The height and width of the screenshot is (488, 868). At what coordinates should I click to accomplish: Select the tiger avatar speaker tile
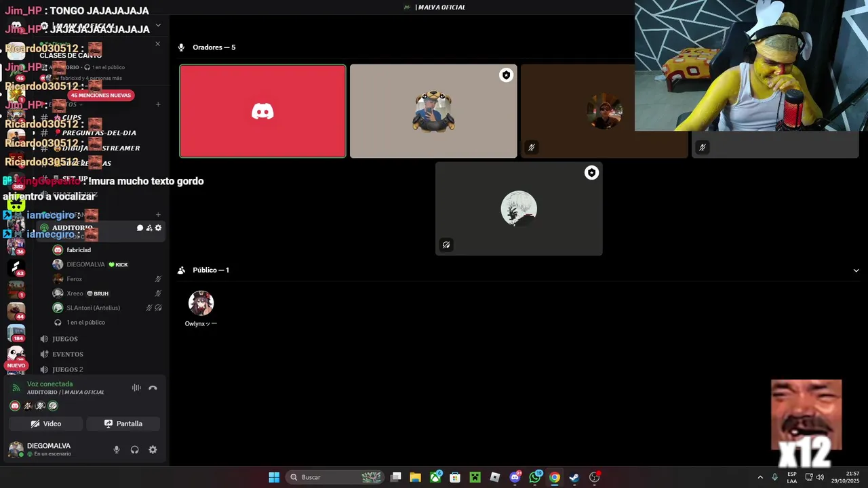[x=433, y=111]
